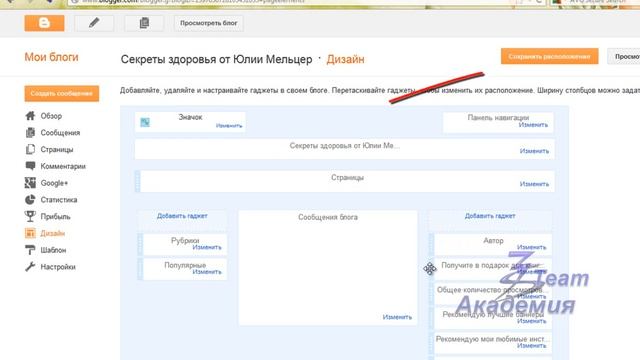640x360 pixels.
Task: Click the orange Blogger logo button
Action: pos(44,23)
